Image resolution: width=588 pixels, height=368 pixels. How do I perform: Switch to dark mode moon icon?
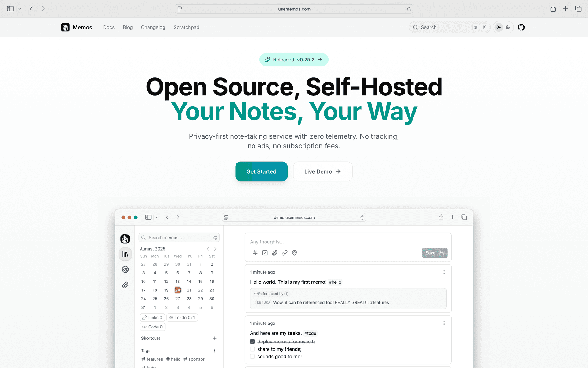coord(508,27)
